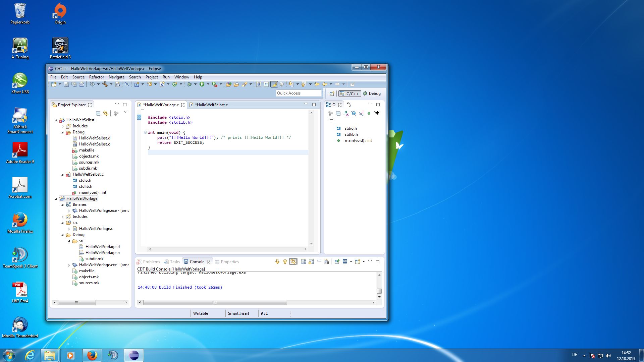Click the green dot Hide Inactive Elements icon

(x=369, y=114)
